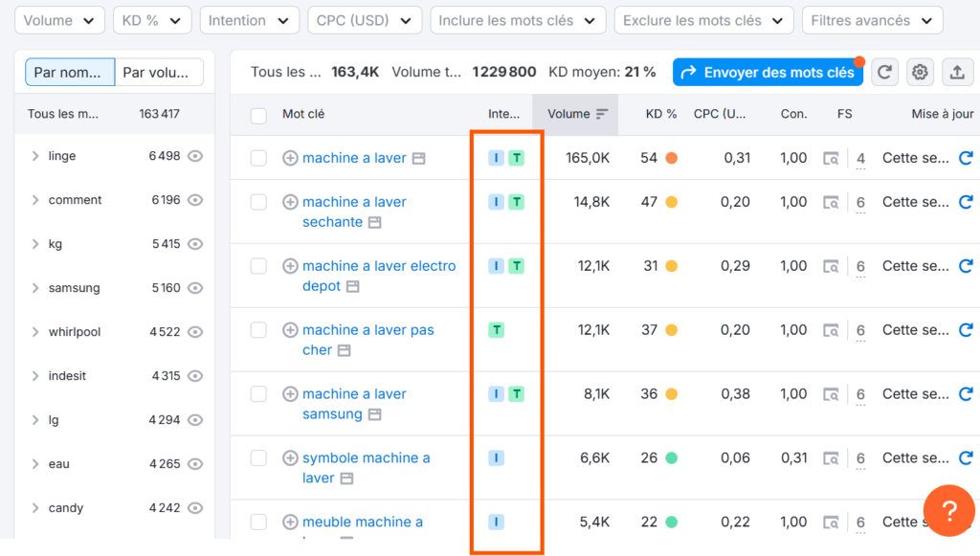Expand the 'whirlpool' keyword group

click(x=35, y=332)
